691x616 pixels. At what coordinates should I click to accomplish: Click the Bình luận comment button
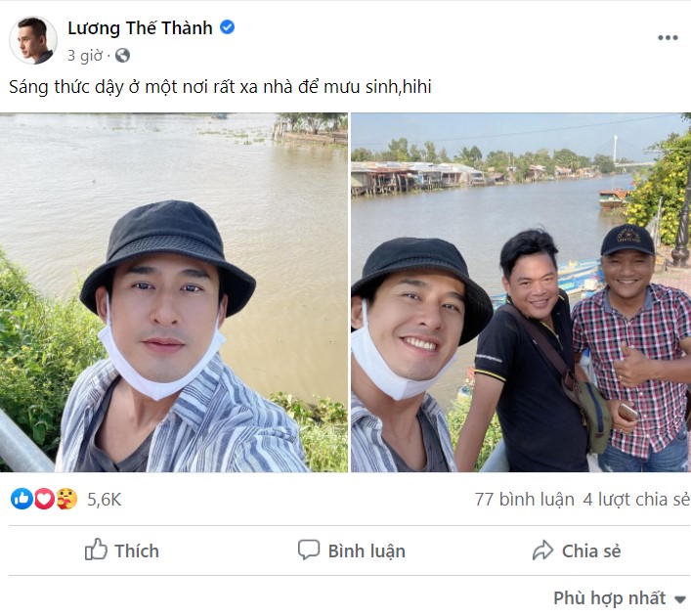pos(352,550)
